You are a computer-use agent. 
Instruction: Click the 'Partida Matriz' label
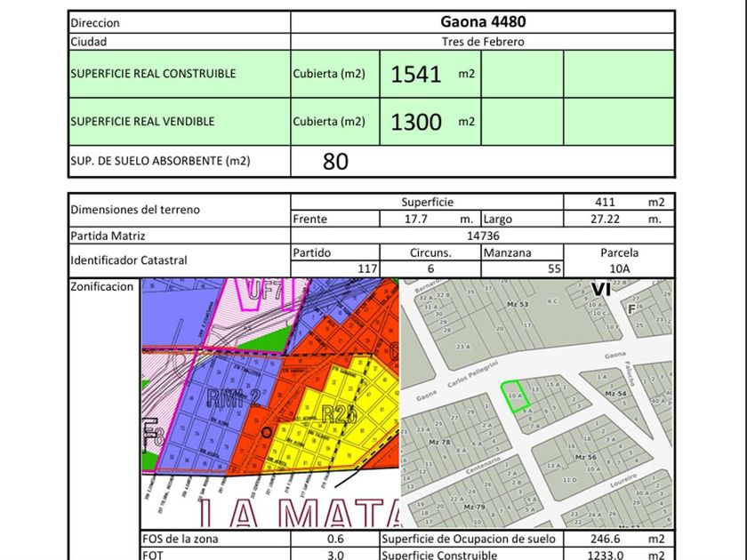(x=108, y=236)
